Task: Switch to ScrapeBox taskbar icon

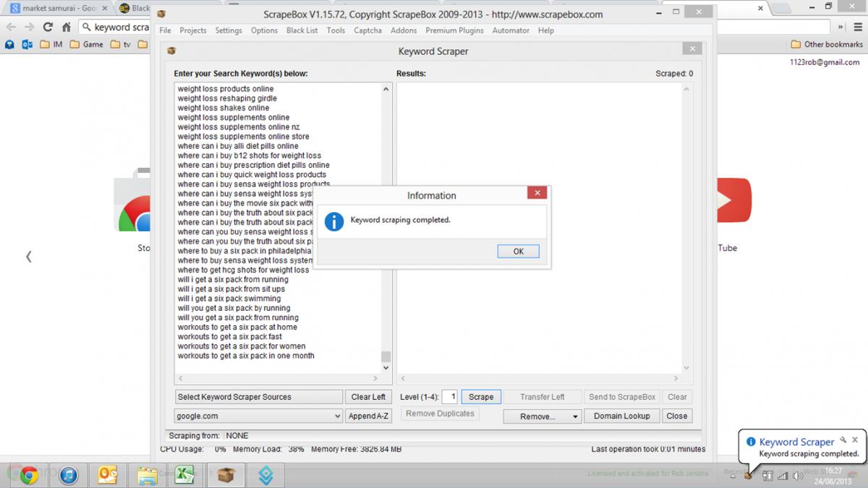Action: [x=226, y=475]
